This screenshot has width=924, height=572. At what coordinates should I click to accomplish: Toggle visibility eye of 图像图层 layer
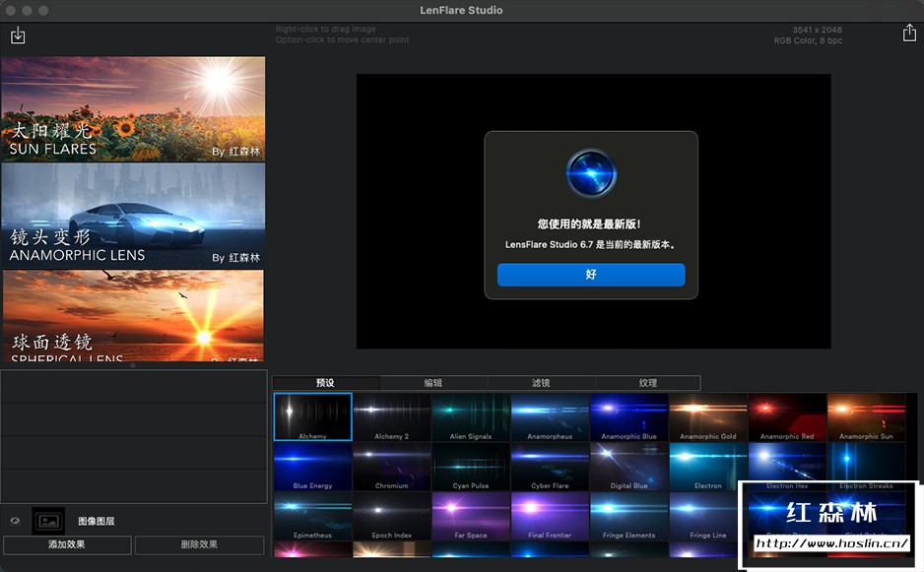click(15, 521)
